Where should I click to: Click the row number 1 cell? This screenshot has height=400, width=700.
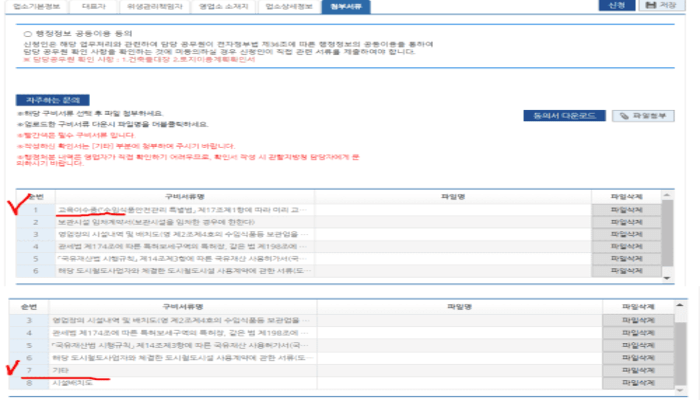[x=36, y=210]
